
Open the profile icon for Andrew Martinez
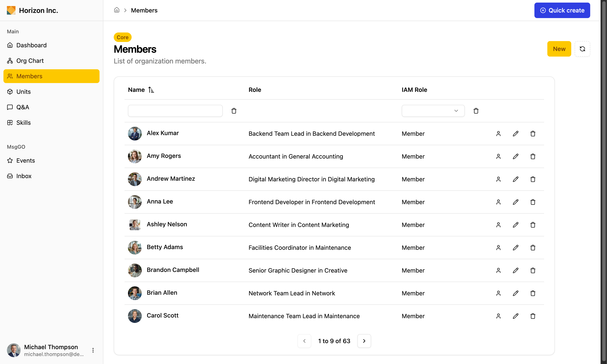[498, 179]
